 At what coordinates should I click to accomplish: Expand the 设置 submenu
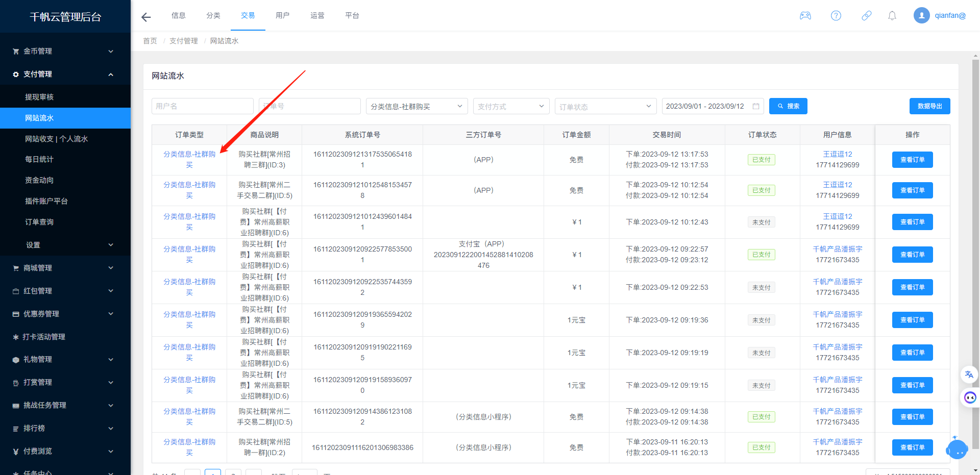[65, 245]
